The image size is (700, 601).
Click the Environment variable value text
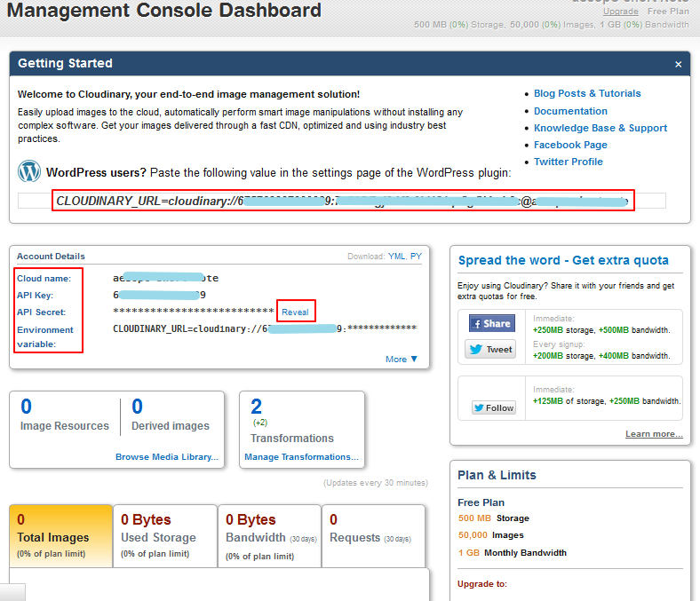265,328
